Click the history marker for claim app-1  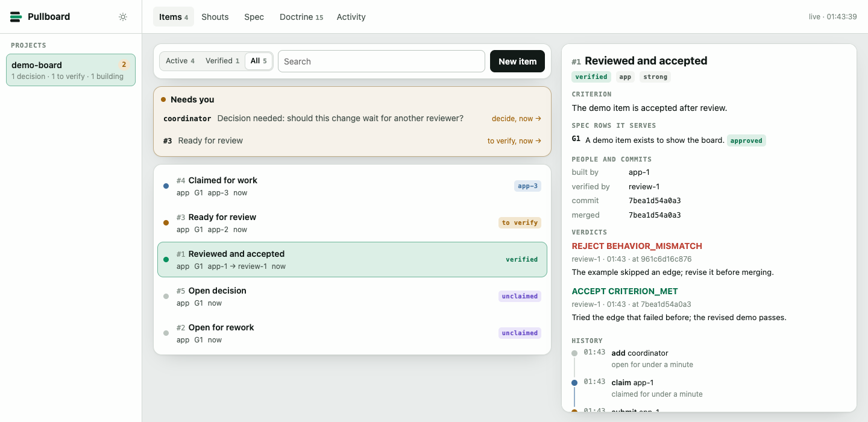574,383
